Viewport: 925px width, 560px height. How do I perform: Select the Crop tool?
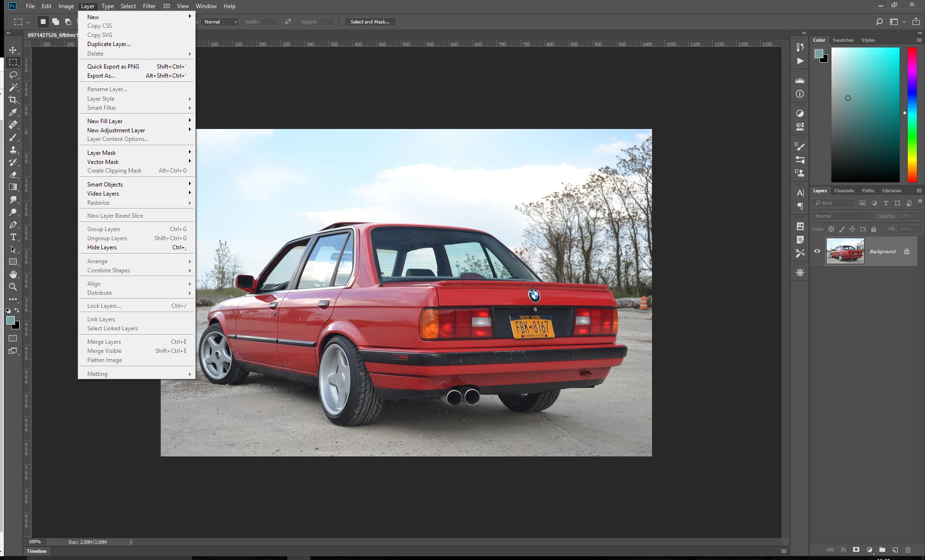click(x=13, y=100)
